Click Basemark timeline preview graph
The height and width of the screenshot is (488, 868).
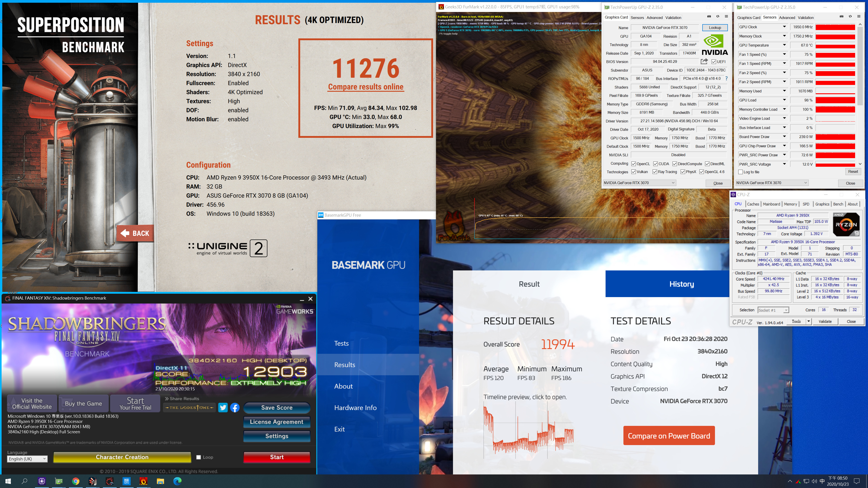pos(528,430)
